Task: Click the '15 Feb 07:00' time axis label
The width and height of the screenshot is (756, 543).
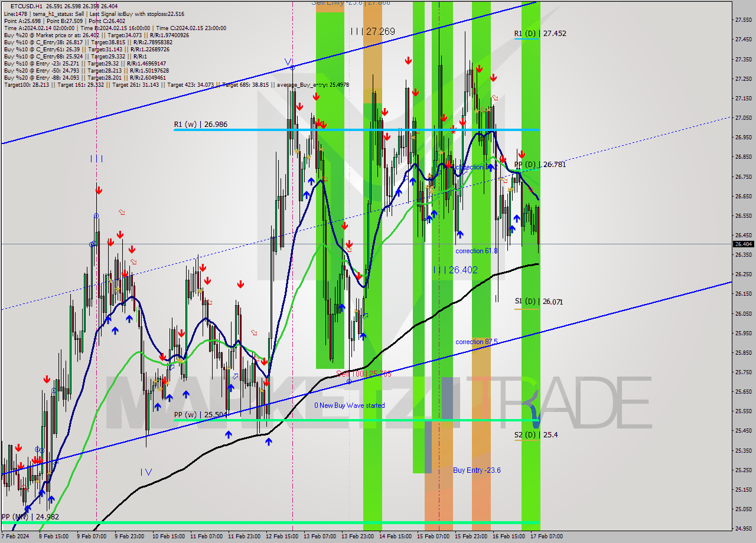Action: [434, 537]
